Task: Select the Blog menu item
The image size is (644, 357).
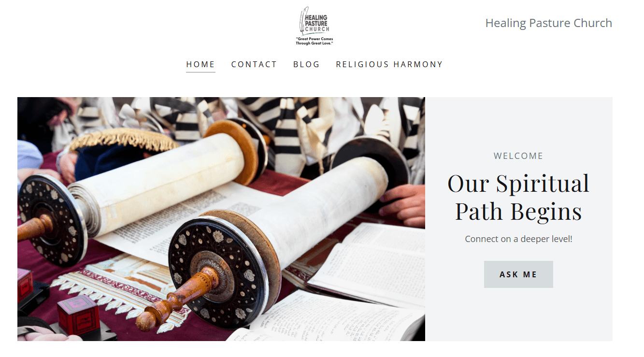Action: click(306, 64)
